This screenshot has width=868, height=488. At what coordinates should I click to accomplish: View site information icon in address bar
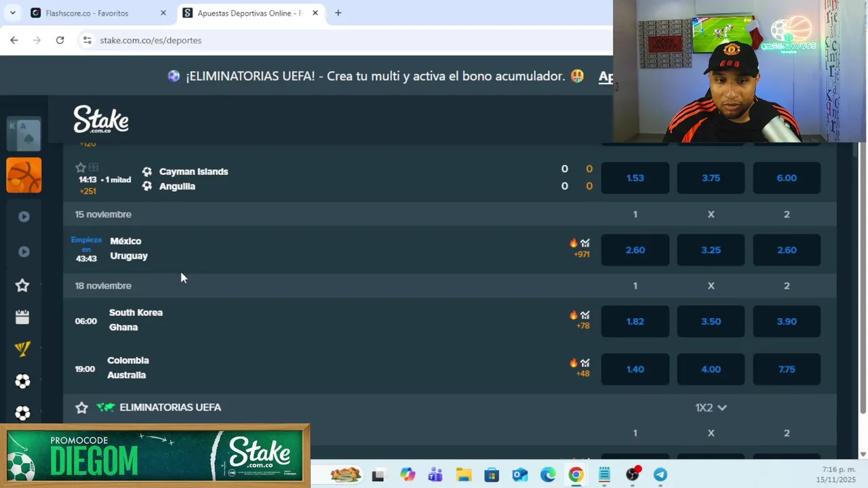coord(87,40)
